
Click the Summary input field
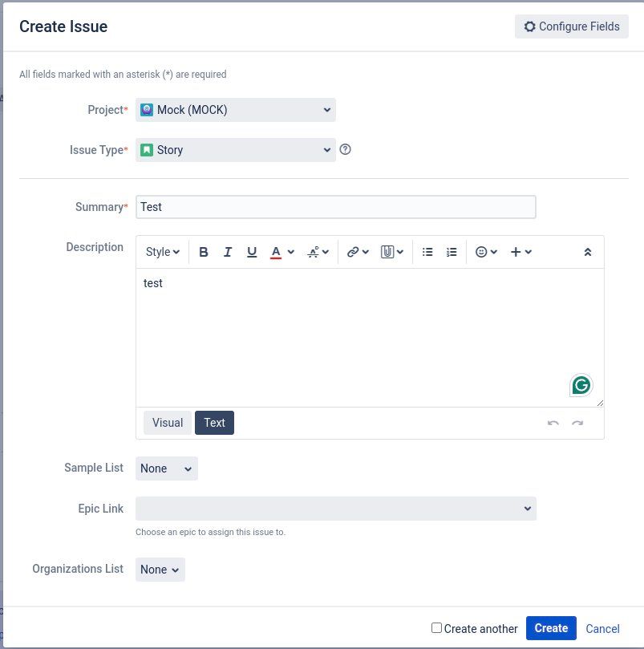tap(336, 207)
